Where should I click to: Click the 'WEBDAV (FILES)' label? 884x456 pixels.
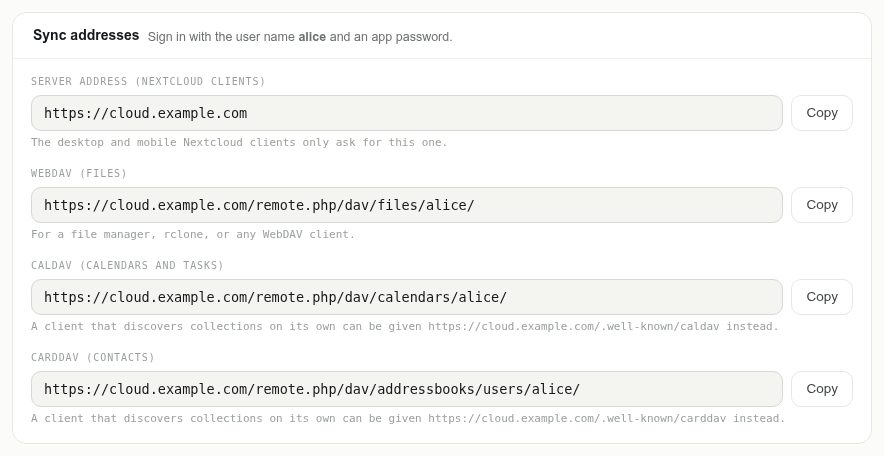pyautogui.click(x=79, y=174)
